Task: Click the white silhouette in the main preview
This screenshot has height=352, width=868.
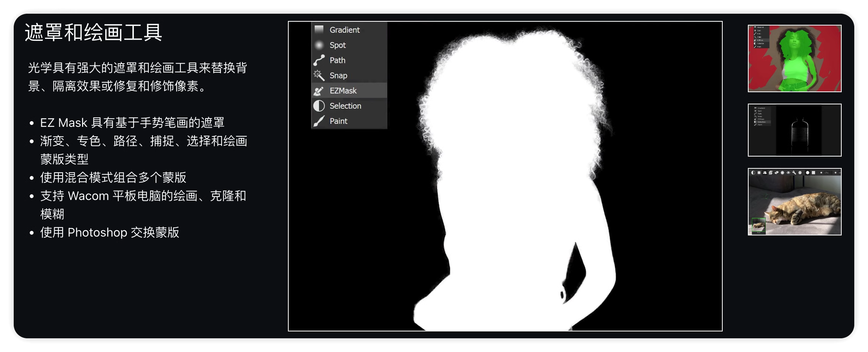Action: tap(515, 190)
